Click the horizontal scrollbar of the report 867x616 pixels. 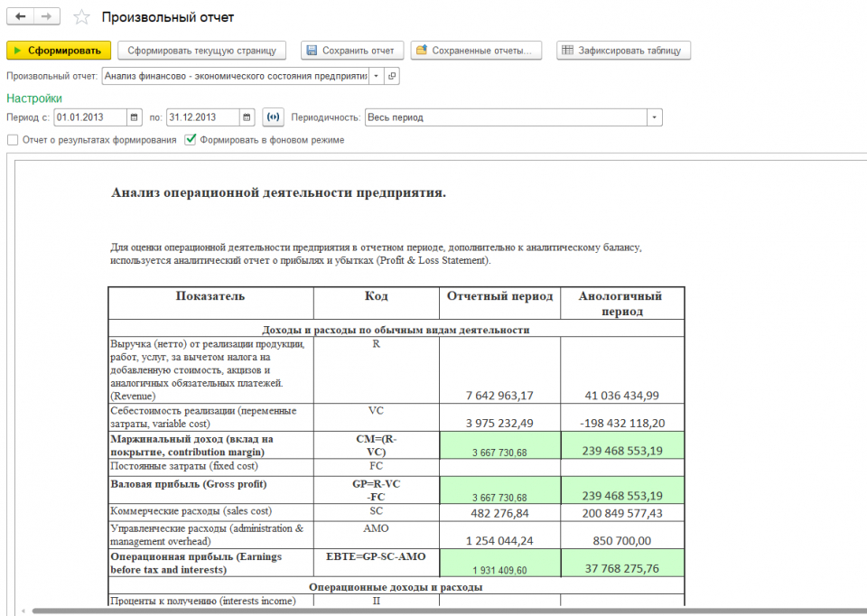click(448, 611)
